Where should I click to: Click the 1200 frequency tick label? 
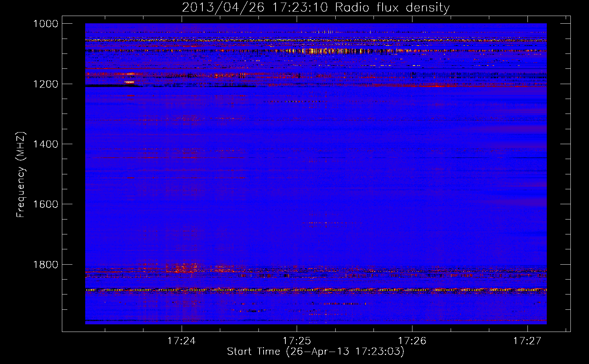point(46,84)
